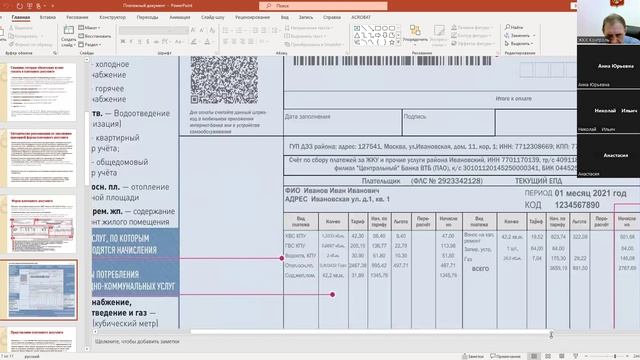
Task: Open the change case Aa dropdown
Action: click(x=179, y=42)
